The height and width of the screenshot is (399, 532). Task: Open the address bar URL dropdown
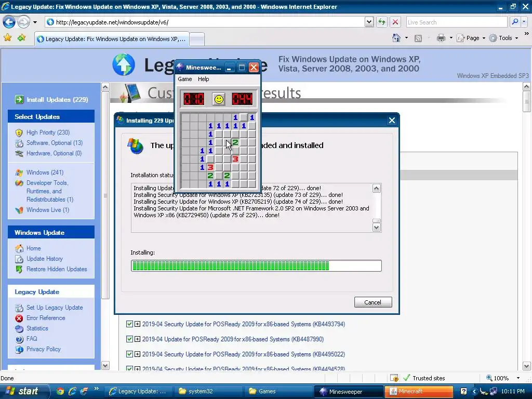coord(369,22)
